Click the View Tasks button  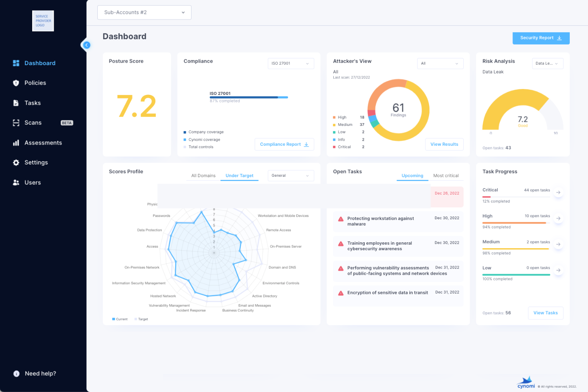coord(545,313)
